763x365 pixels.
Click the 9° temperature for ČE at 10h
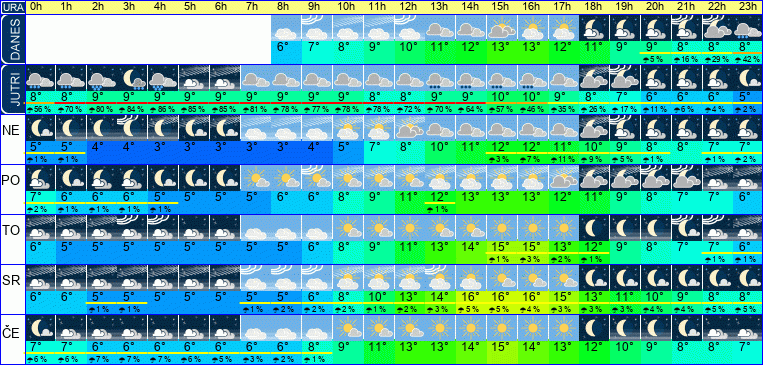coord(345,347)
